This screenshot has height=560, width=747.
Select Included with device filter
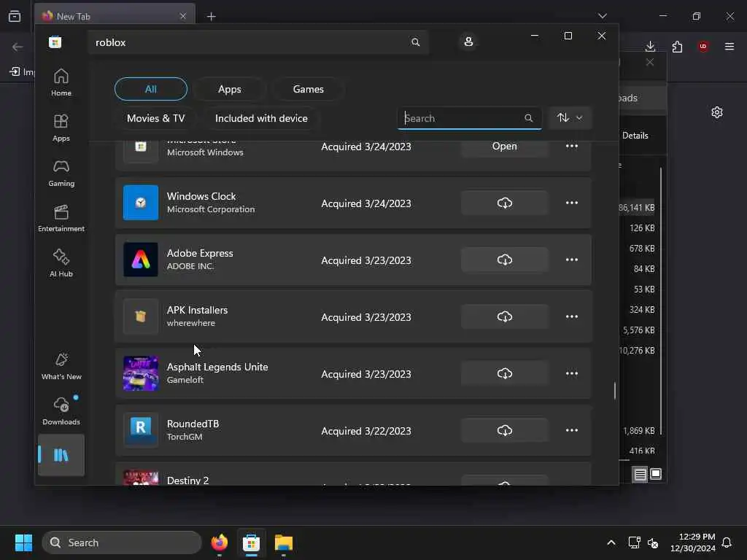tap(262, 118)
